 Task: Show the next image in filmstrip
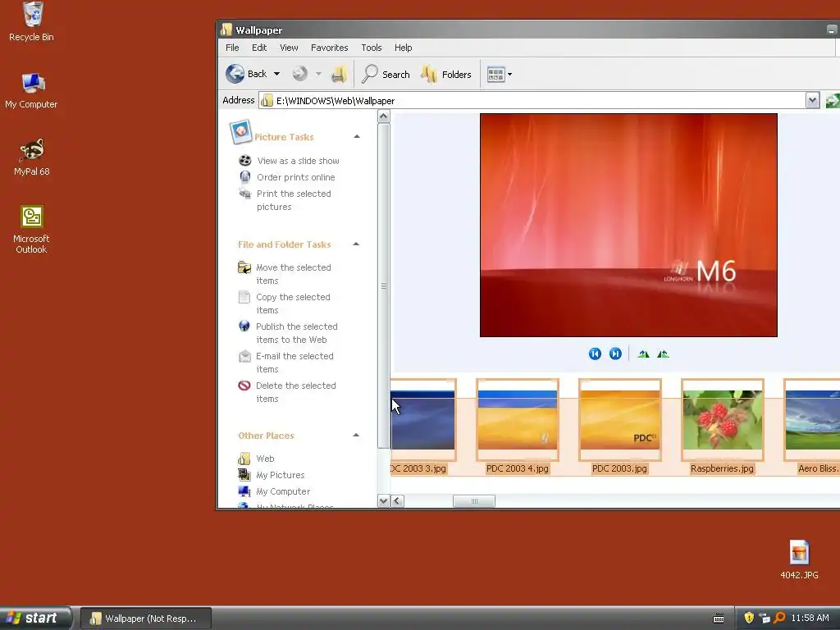(615, 354)
